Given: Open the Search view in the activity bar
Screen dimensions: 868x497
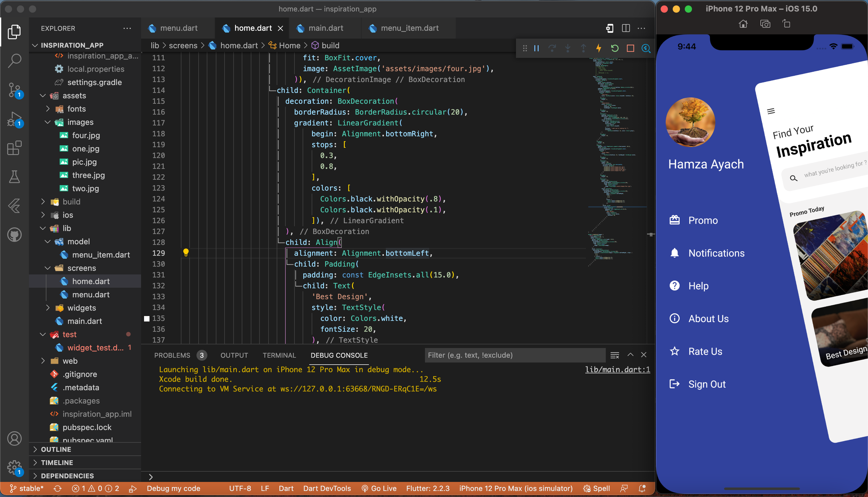Looking at the screenshot, I should [x=14, y=60].
